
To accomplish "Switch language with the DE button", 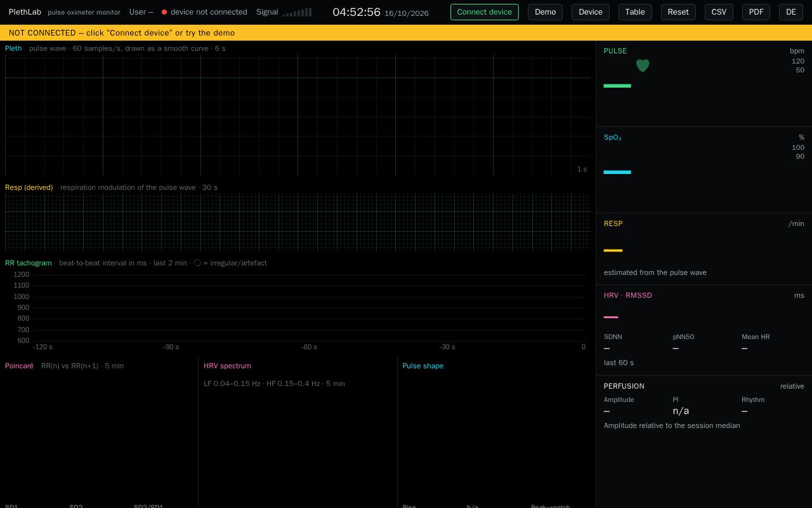I will tap(791, 12).
